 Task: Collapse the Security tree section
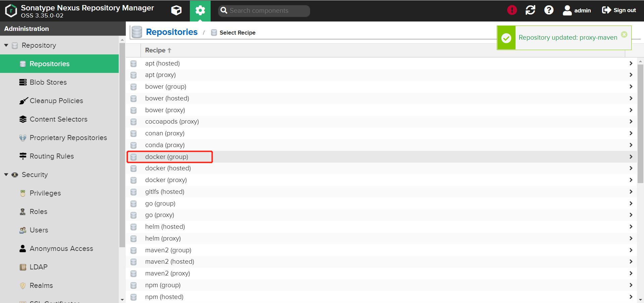point(6,174)
